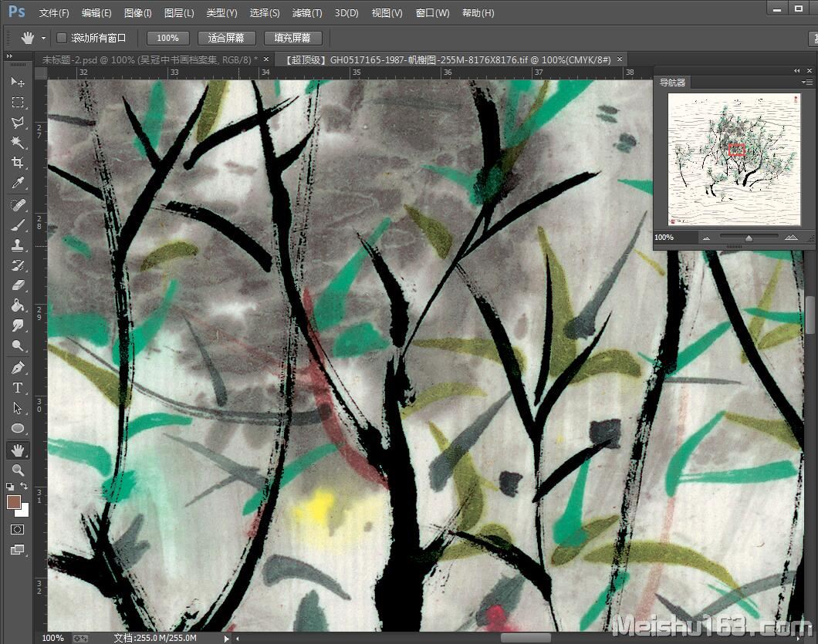Click the status bar zoom percentage field
The image size is (818, 644).
(52, 639)
